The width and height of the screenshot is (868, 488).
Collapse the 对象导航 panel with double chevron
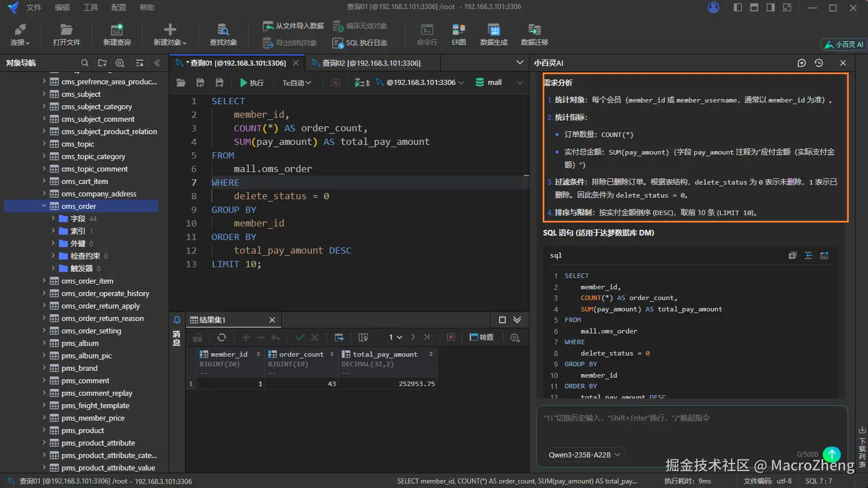pos(157,63)
